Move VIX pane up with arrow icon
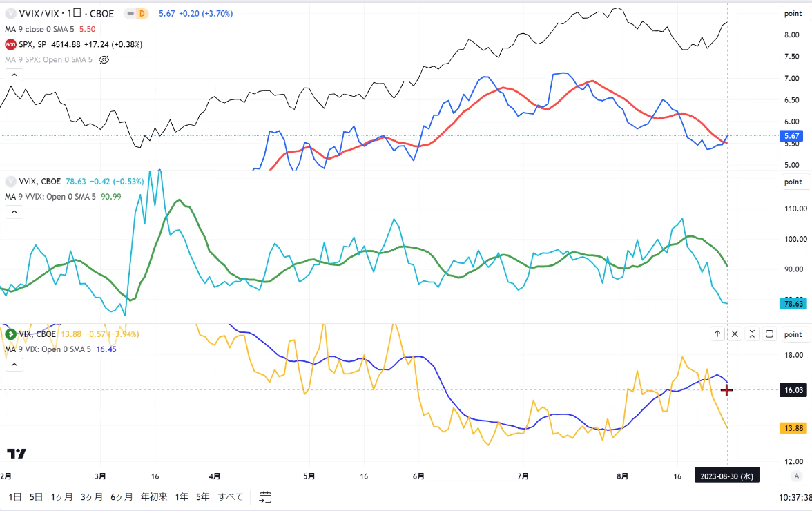Image resolution: width=812 pixels, height=511 pixels. 717,334
